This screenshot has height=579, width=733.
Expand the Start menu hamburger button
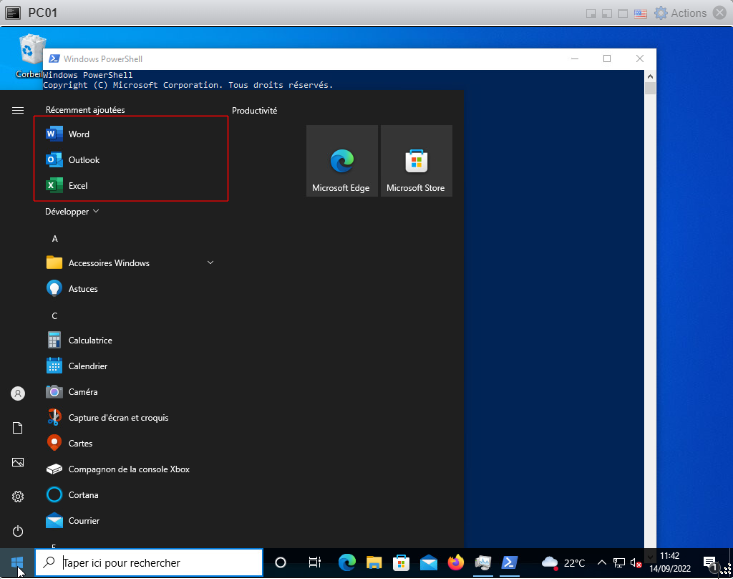(17, 110)
